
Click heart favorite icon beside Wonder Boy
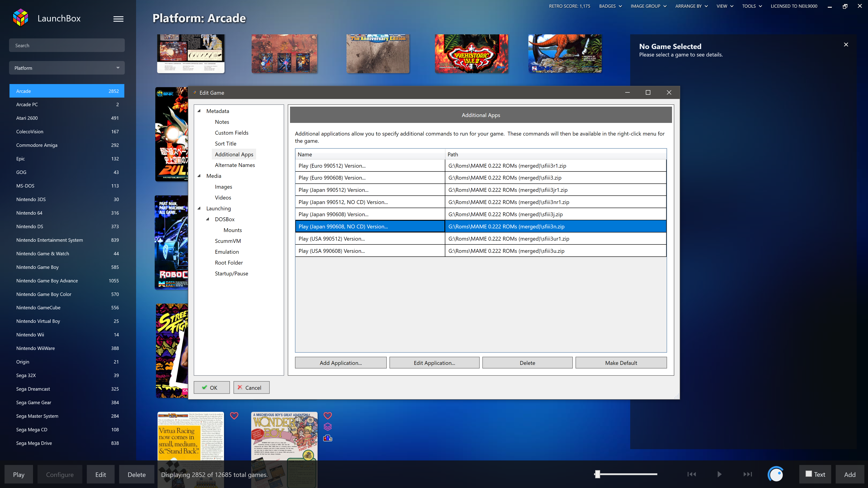point(328,416)
